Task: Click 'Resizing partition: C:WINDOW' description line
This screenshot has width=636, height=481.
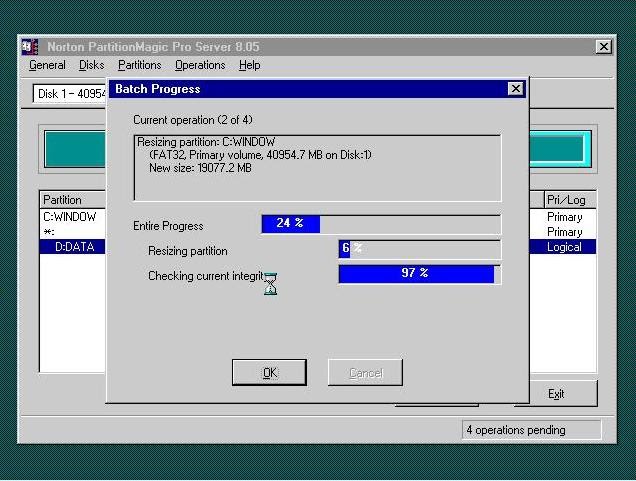Action: coord(206,142)
